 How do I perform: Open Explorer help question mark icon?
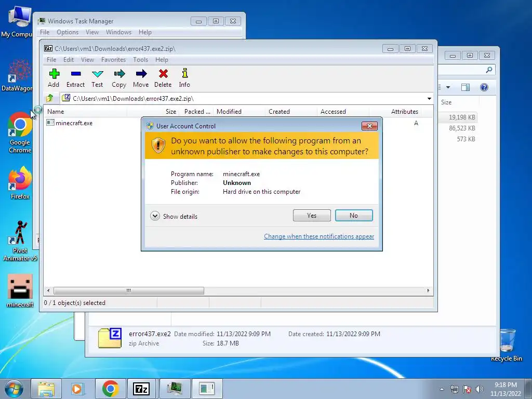click(484, 87)
